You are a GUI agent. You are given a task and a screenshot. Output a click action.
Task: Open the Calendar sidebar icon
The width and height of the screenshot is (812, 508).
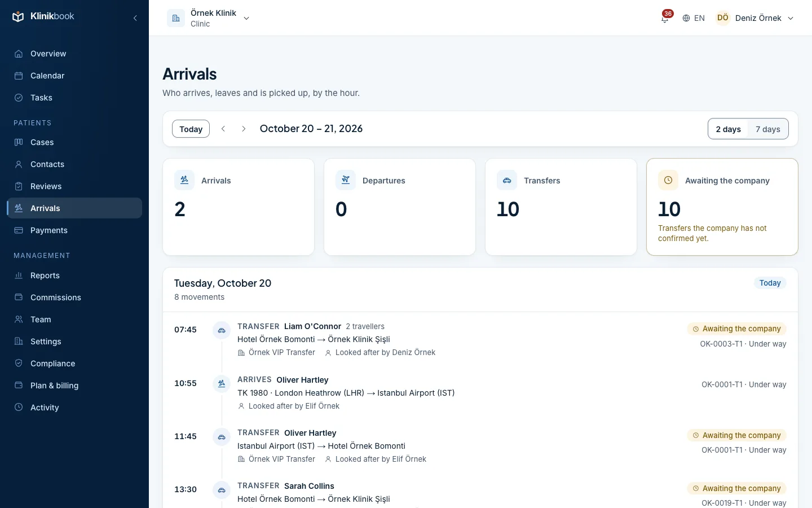click(19, 76)
